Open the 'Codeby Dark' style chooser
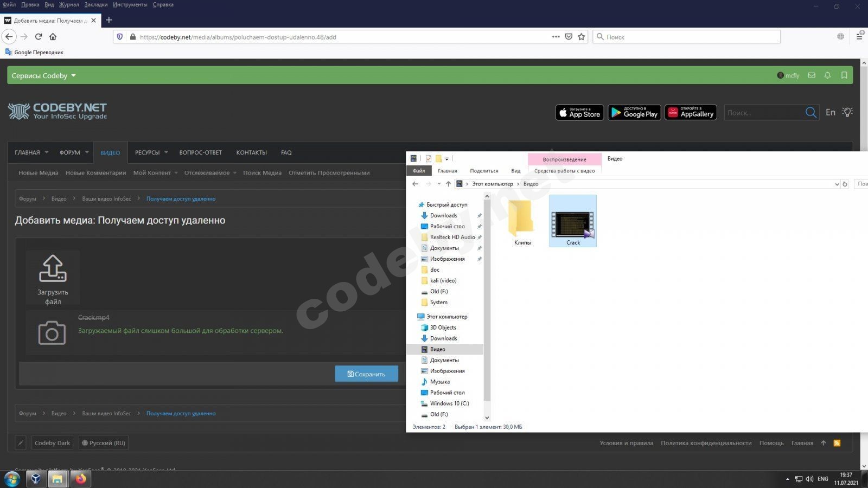 coord(53,443)
